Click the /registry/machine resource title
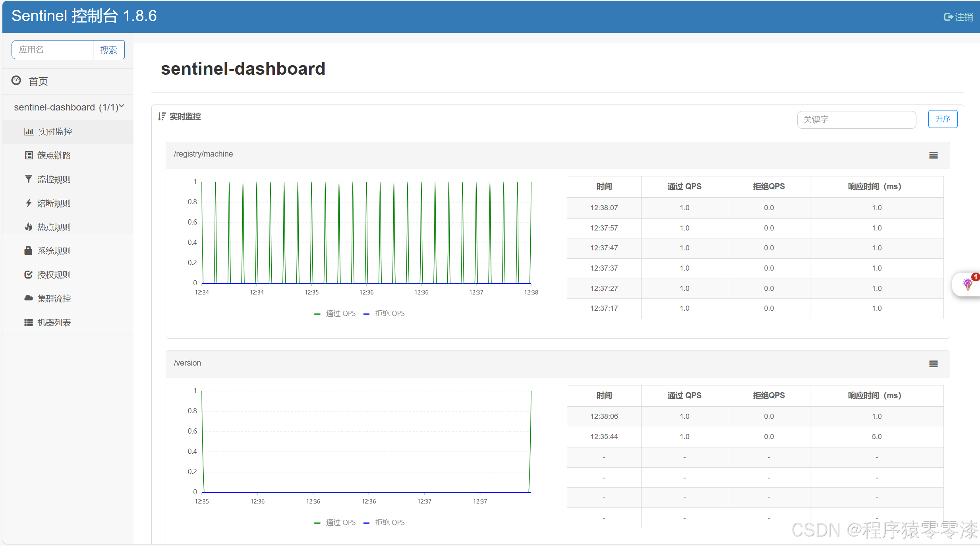The image size is (980, 546). click(203, 154)
